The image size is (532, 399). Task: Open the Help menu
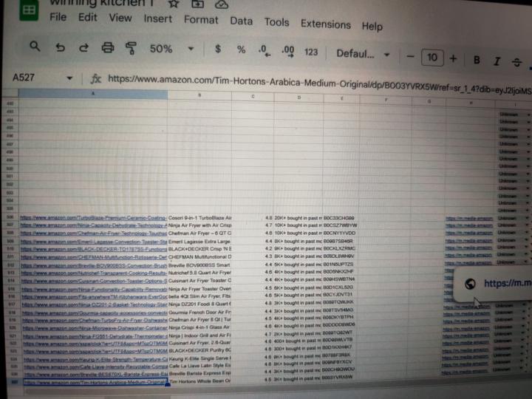tap(372, 26)
